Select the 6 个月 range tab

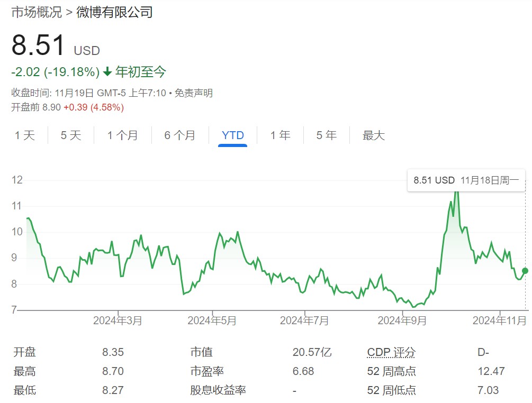[x=180, y=135]
